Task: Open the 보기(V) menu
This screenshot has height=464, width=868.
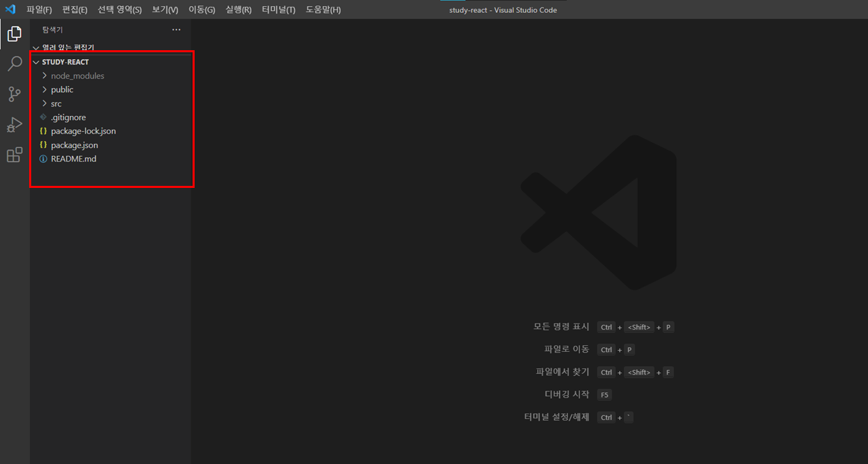Action: (x=165, y=9)
